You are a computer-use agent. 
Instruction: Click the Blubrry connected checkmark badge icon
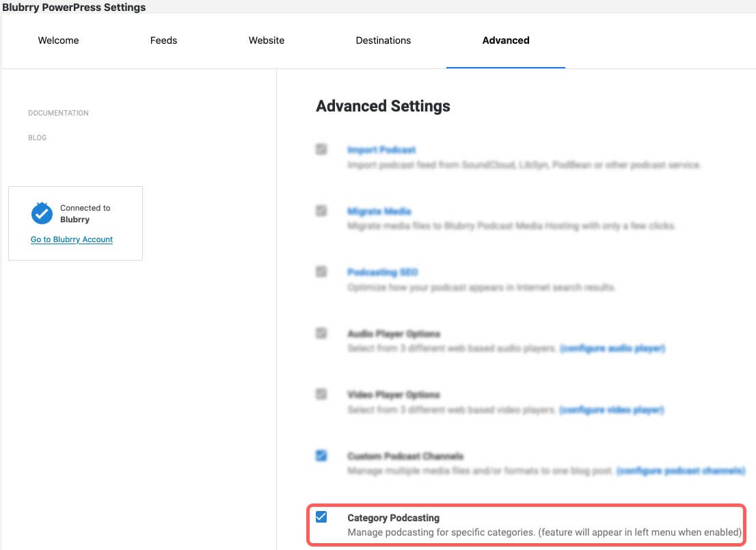coord(42,213)
